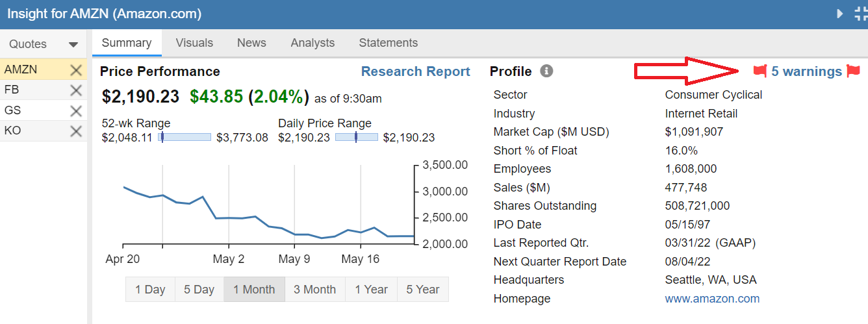Open the Analysts tab
This screenshot has height=324, width=868.
point(313,43)
